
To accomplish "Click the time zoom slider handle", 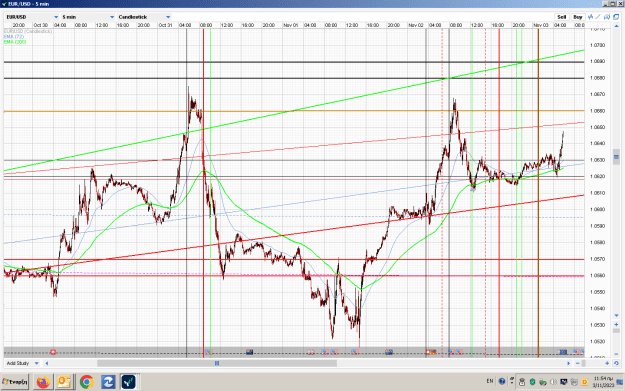I will [584, 363].
